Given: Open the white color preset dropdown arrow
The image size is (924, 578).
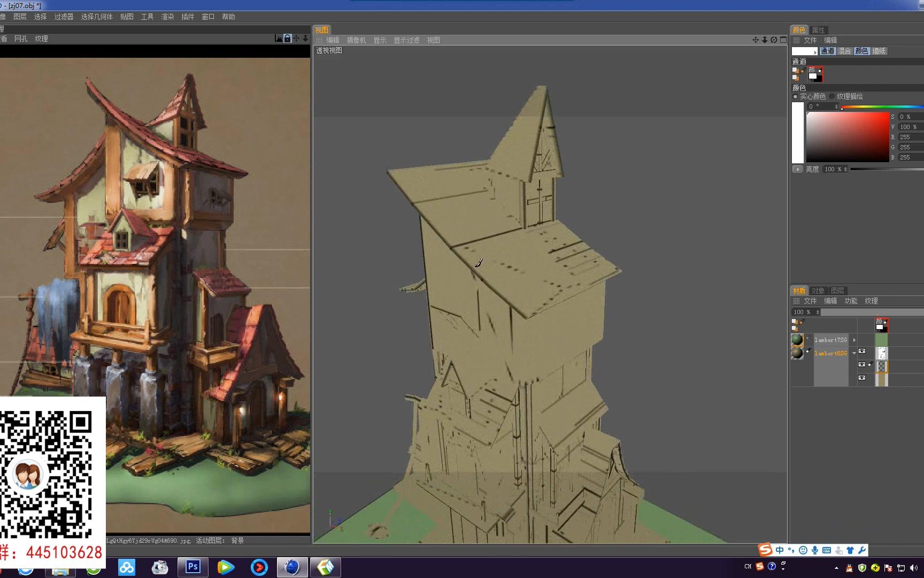Looking at the screenshot, I should coord(815,52).
